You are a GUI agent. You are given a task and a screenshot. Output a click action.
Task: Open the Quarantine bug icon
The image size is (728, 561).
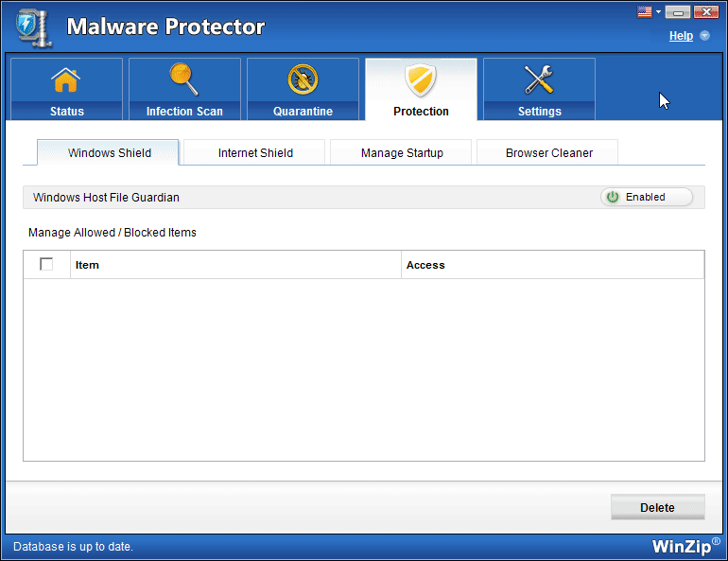[303, 80]
